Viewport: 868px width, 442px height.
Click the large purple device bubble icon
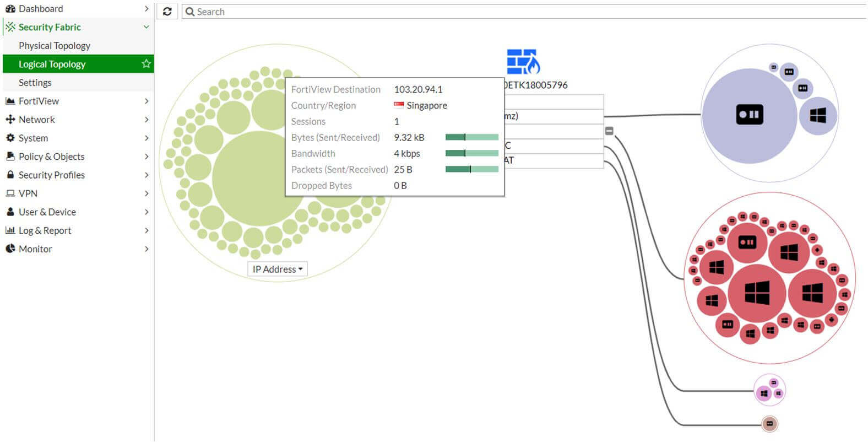(750, 115)
